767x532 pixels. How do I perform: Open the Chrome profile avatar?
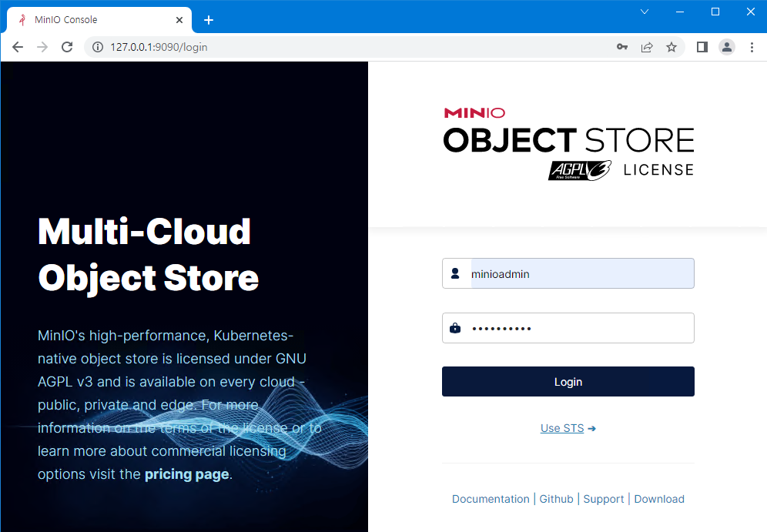pos(727,47)
